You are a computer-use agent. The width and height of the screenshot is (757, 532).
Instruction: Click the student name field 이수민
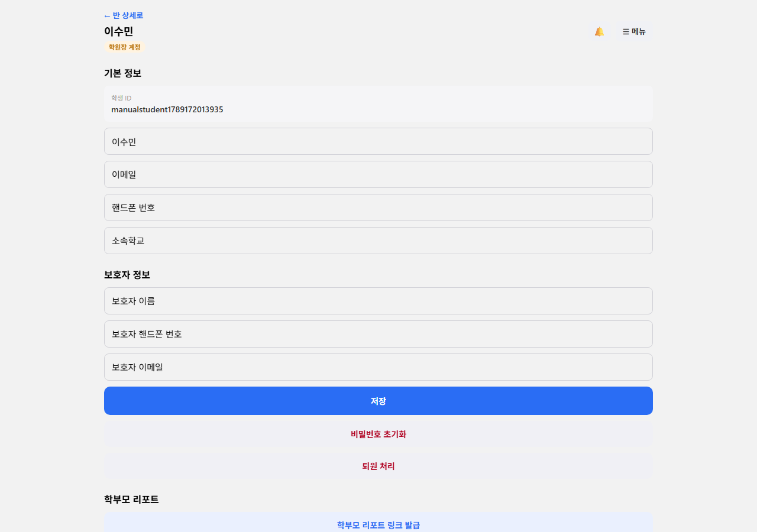[x=378, y=141]
